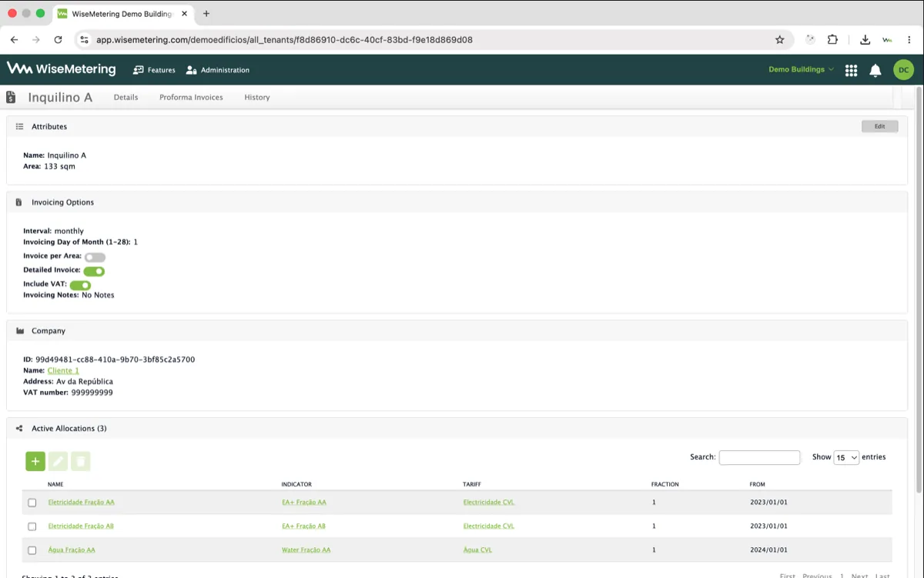Viewport: 924px width, 578px height.
Task: Open the Show entries dropdown
Action: point(846,458)
